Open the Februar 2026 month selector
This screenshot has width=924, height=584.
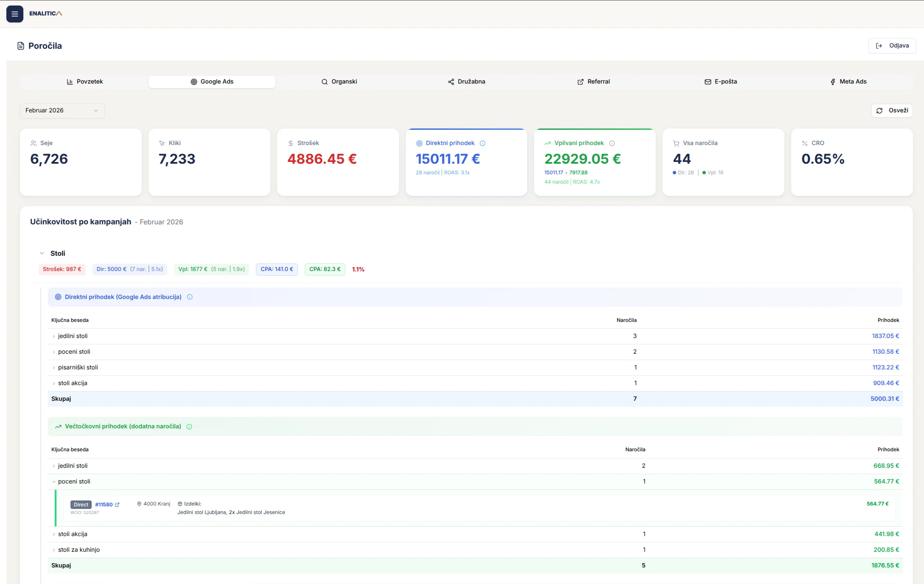62,110
